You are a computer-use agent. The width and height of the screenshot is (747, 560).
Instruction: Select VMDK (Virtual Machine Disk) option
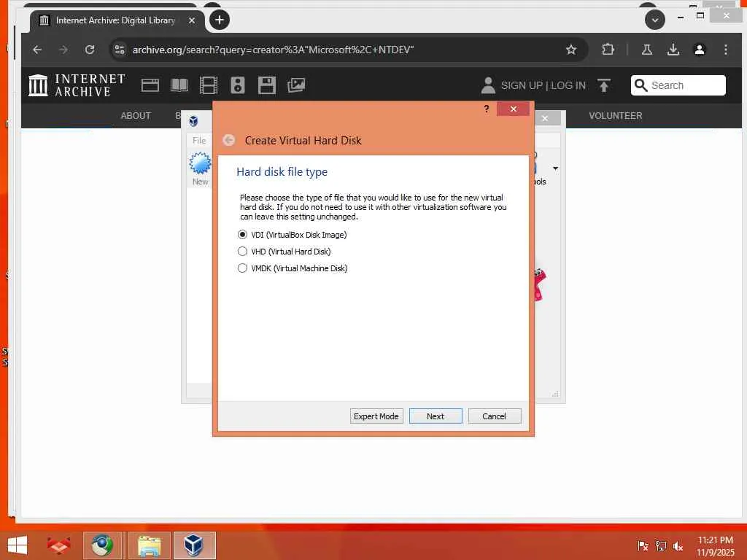[x=293, y=268]
